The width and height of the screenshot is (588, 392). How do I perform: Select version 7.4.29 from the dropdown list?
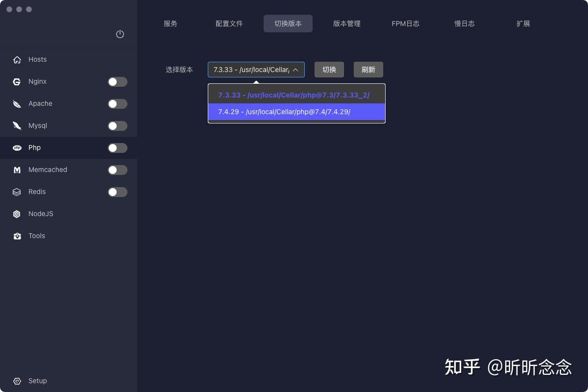284,112
